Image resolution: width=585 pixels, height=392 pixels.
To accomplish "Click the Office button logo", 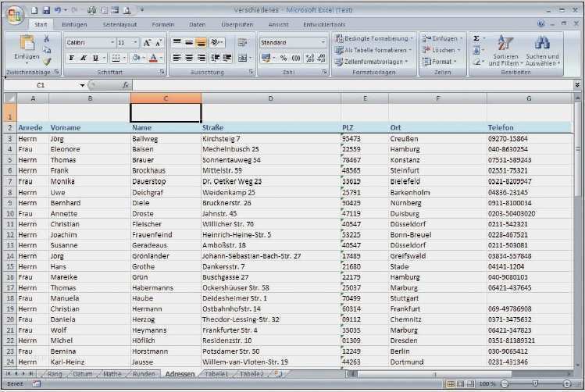I will [x=15, y=14].
